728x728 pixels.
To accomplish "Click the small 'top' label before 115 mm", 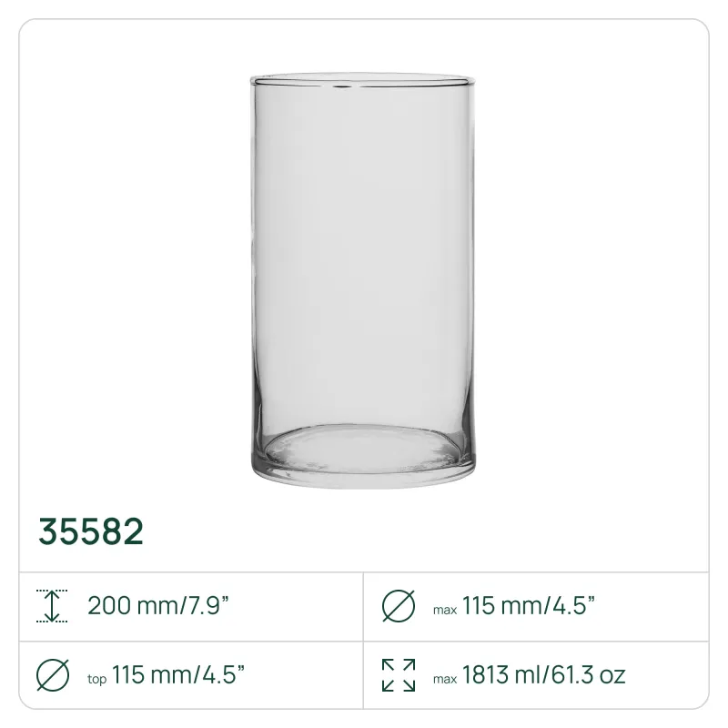I will pos(96,679).
